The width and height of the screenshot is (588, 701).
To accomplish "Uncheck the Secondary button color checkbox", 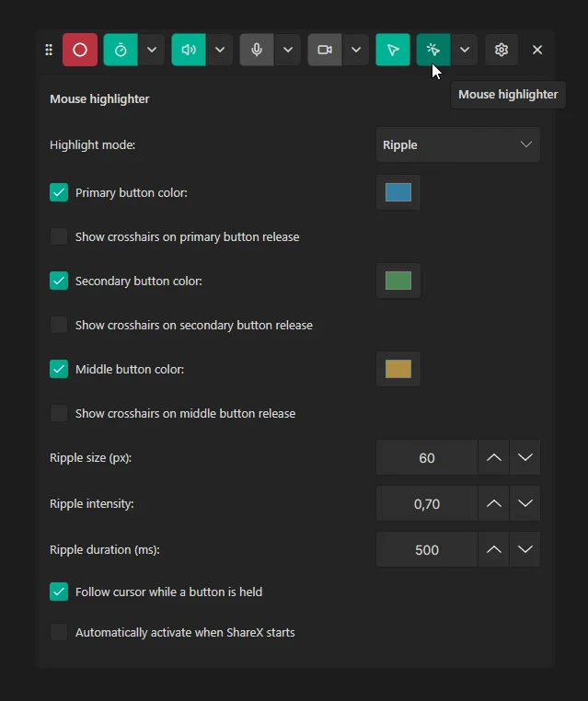I will click(x=59, y=281).
